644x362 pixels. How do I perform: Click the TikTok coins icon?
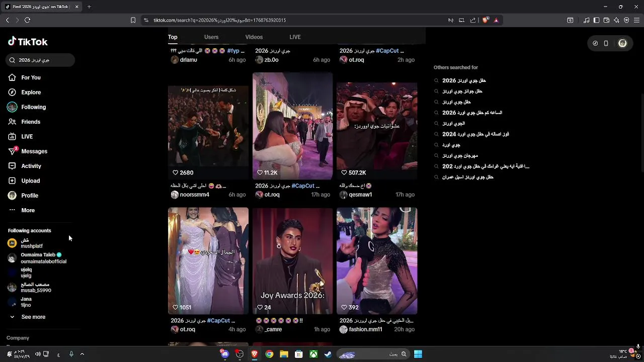click(595, 43)
